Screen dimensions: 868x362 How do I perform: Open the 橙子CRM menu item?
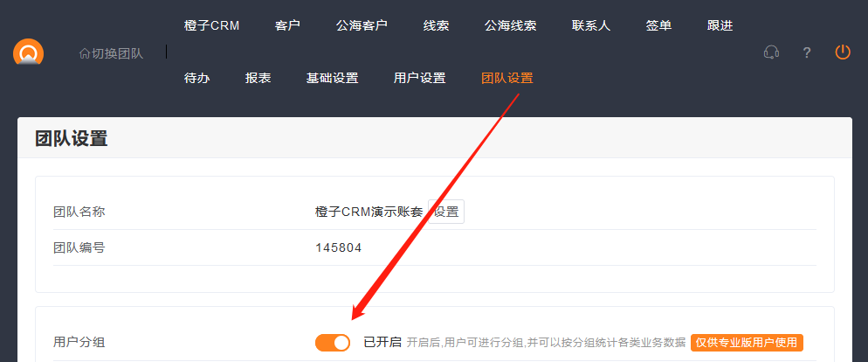pyautogui.click(x=211, y=25)
